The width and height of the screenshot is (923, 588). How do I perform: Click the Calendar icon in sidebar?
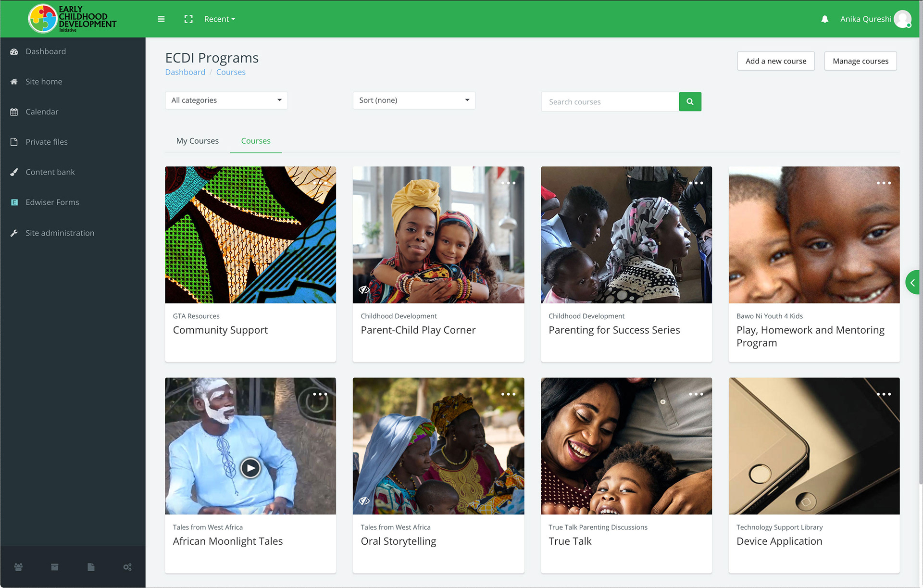click(x=14, y=112)
